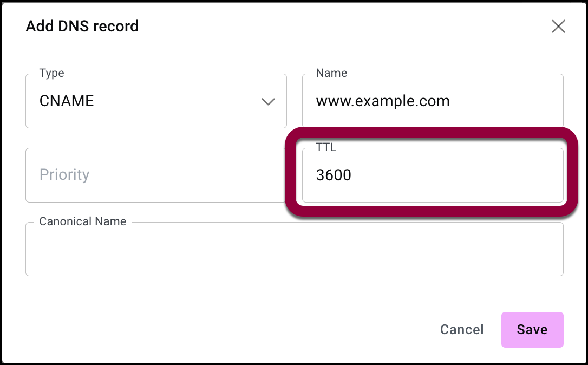Screen dimensions: 588x365
Task: Select the CNAME value in Type
Action: pos(67,101)
